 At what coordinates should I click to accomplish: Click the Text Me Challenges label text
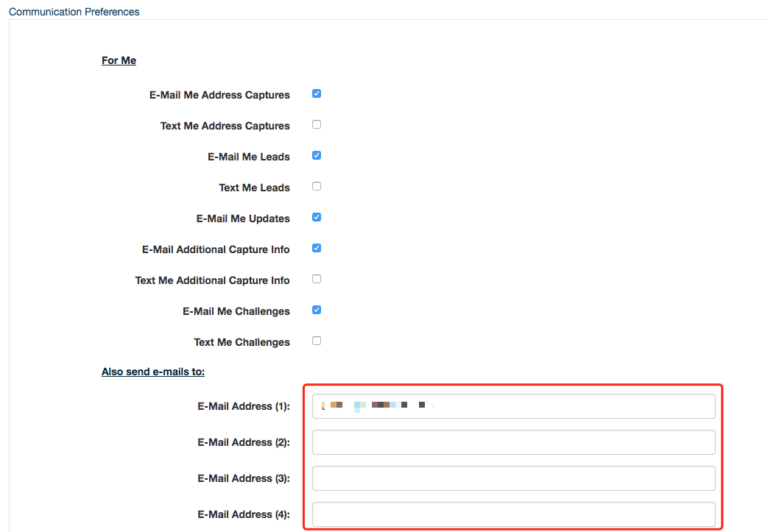coord(242,342)
